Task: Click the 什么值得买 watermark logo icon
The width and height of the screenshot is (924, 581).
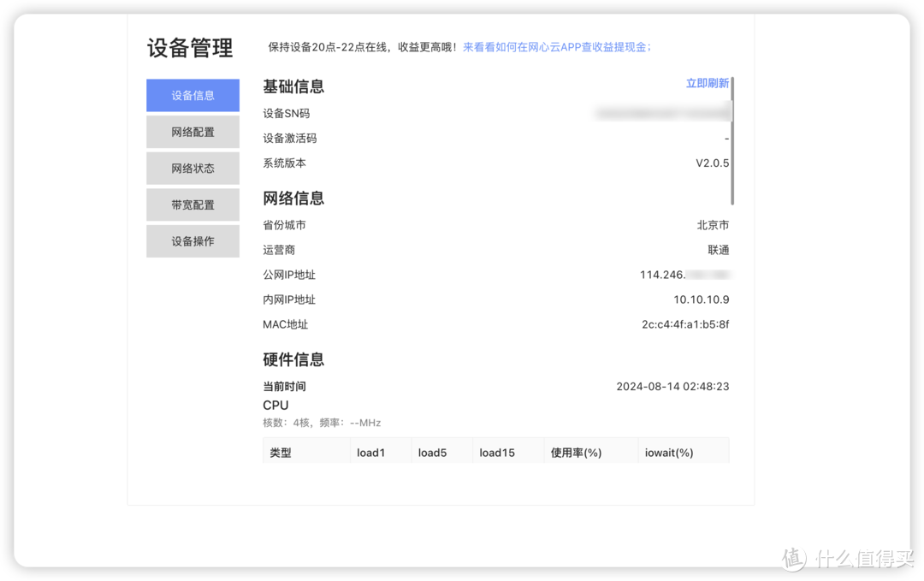Action: (x=793, y=558)
